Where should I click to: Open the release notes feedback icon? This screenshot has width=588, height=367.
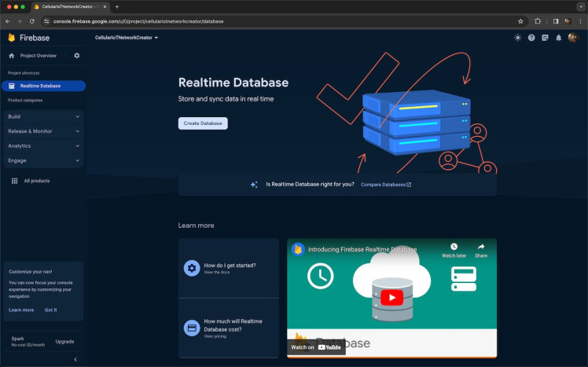(x=545, y=38)
